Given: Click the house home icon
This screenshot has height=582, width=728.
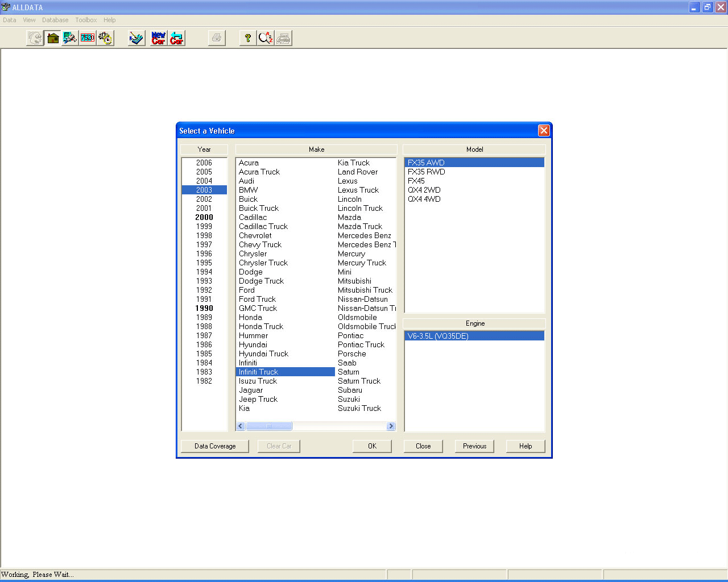Looking at the screenshot, I should click(x=53, y=38).
